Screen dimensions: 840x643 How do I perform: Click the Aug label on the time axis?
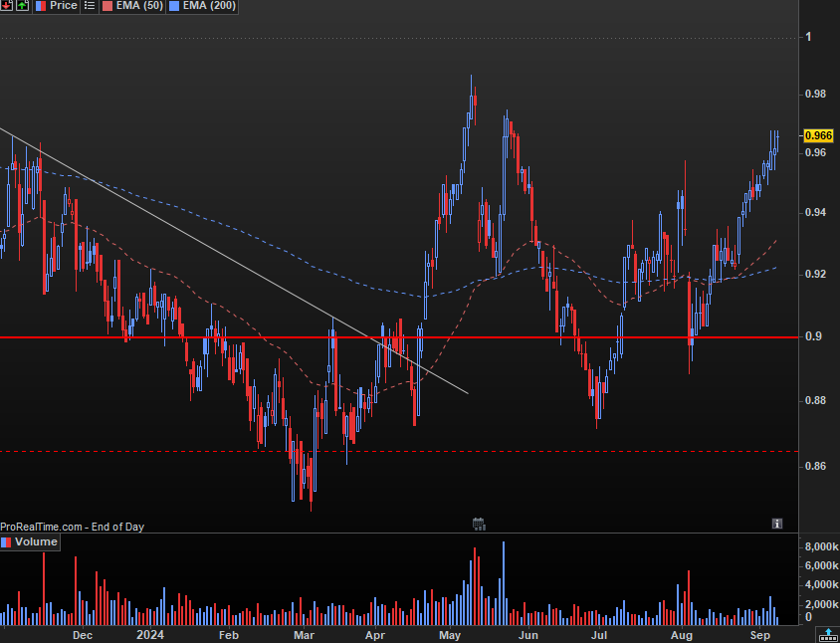tap(682, 635)
